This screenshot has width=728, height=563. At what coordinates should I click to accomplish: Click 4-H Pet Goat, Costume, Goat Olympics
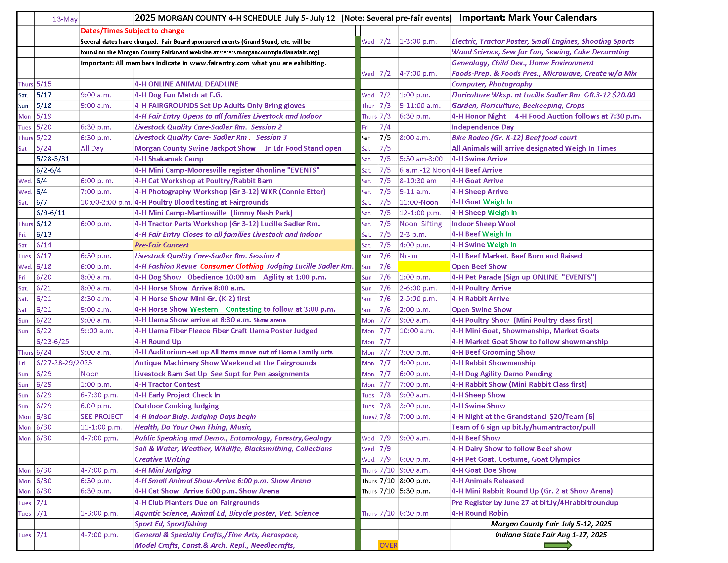[516, 459]
